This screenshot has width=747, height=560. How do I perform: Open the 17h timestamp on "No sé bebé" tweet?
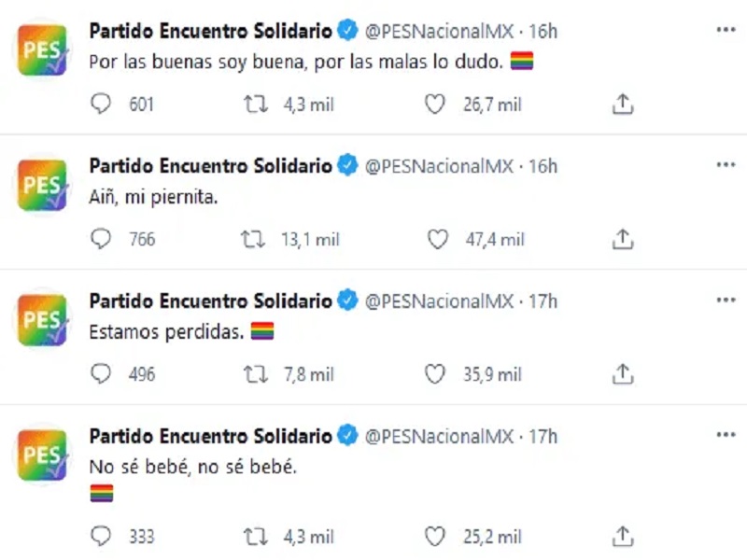(543, 436)
